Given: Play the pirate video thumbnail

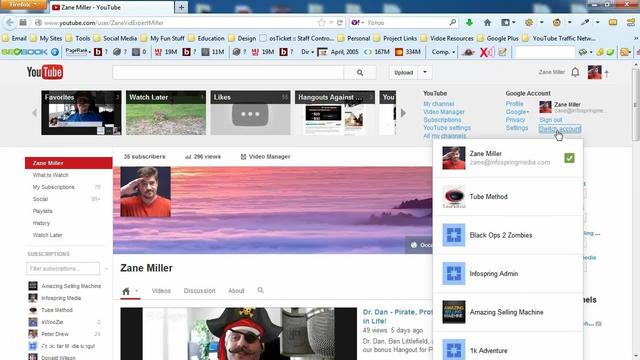Looking at the screenshot, I should [238, 334].
